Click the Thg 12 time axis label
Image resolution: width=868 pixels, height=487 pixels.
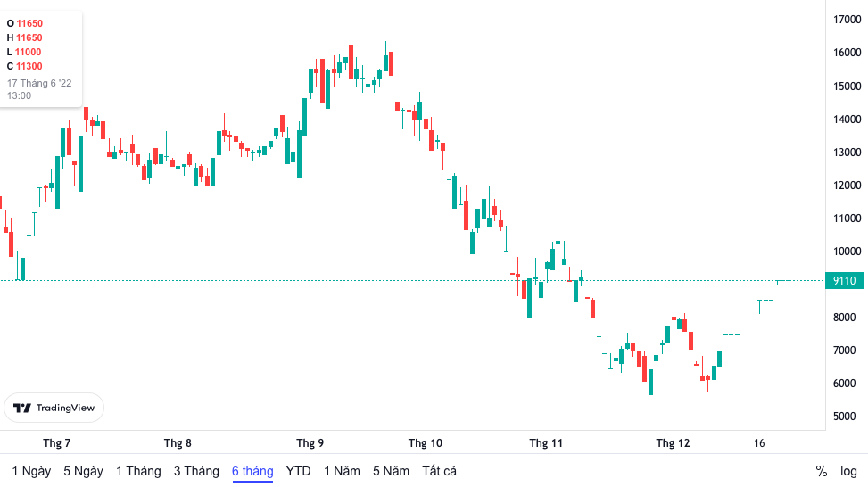tap(673, 442)
